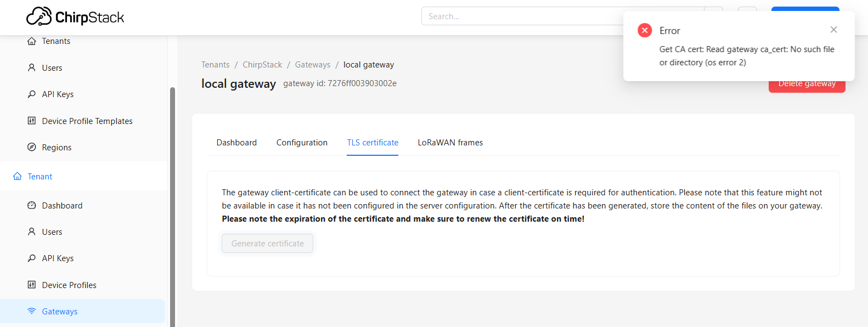Click the bold expiration warning text
Image resolution: width=868 pixels, height=327 pixels.
(x=403, y=219)
